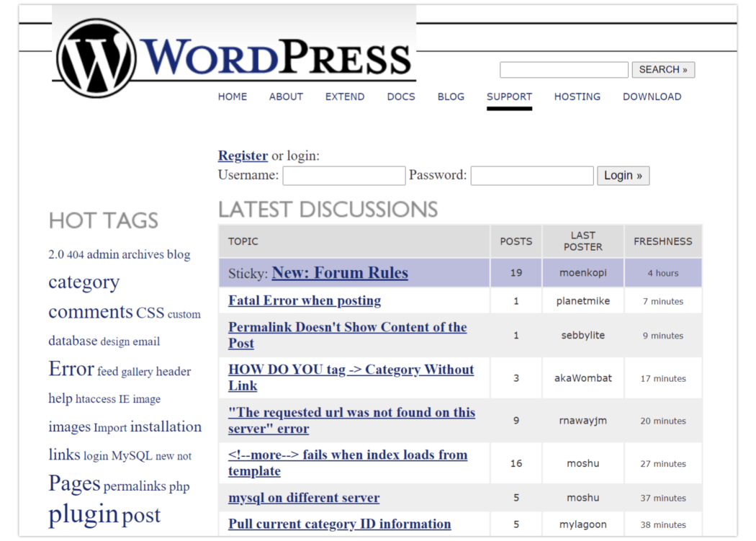This screenshot has width=756, height=541.
Task: Open the mysql on different server topic
Action: [304, 498]
